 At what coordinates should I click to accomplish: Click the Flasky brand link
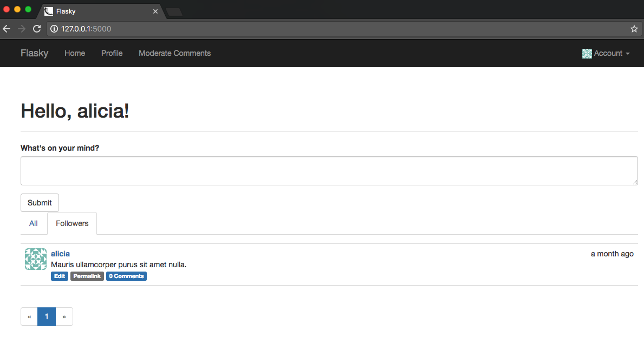[34, 53]
